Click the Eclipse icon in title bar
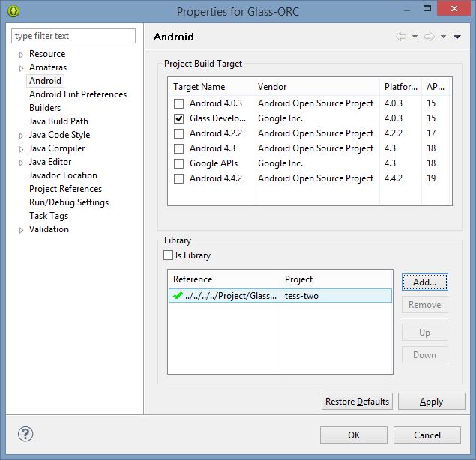The image size is (476, 460). click(13, 11)
